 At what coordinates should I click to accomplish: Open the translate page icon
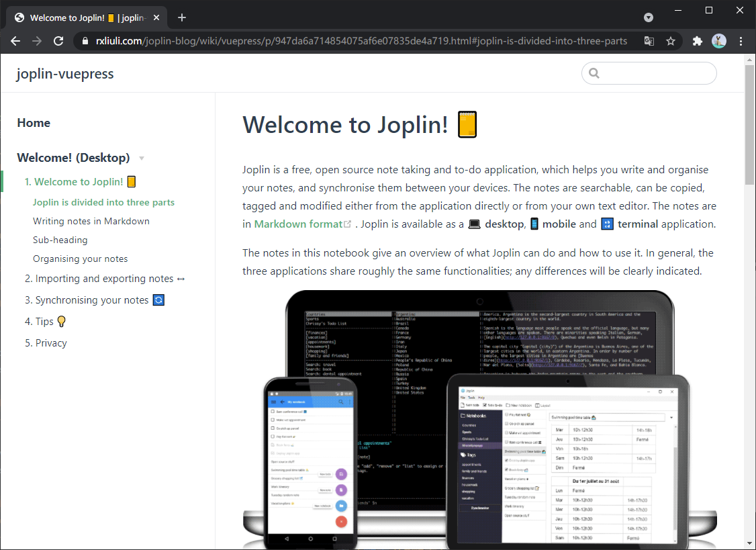pos(649,41)
